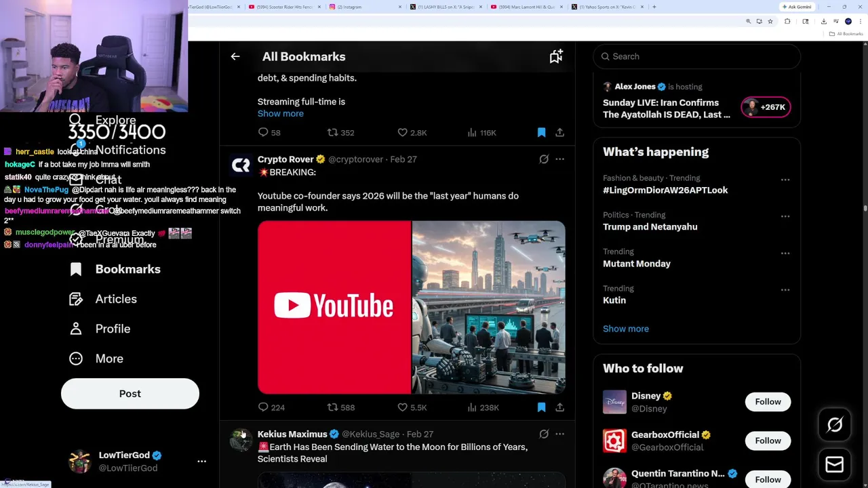Screen dimensions: 868x488
Task: Open the bookmark folders icon in header
Action: point(556,57)
